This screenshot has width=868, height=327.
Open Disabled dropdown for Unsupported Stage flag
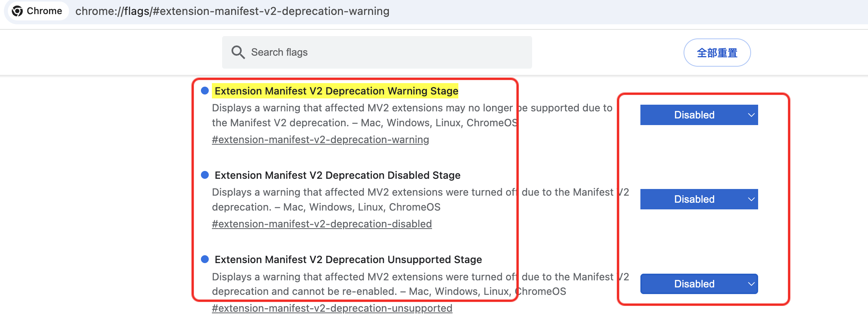pyautogui.click(x=699, y=284)
